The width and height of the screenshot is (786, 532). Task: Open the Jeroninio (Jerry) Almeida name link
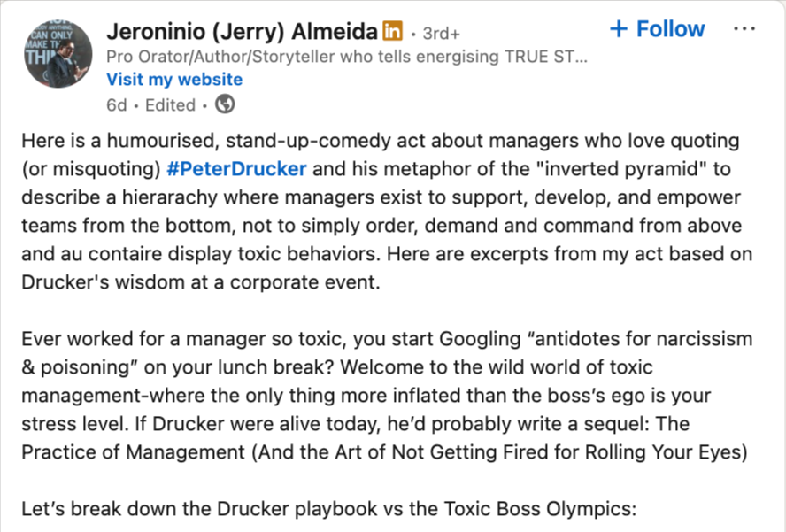point(242,32)
